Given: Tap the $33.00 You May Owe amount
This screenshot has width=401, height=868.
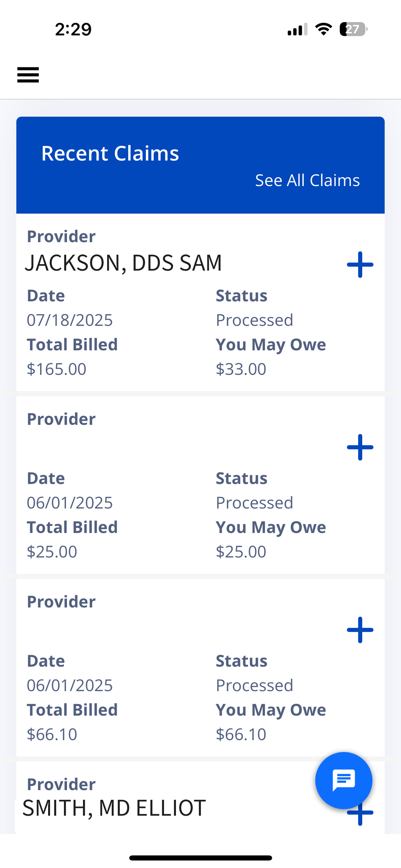Looking at the screenshot, I should (241, 369).
